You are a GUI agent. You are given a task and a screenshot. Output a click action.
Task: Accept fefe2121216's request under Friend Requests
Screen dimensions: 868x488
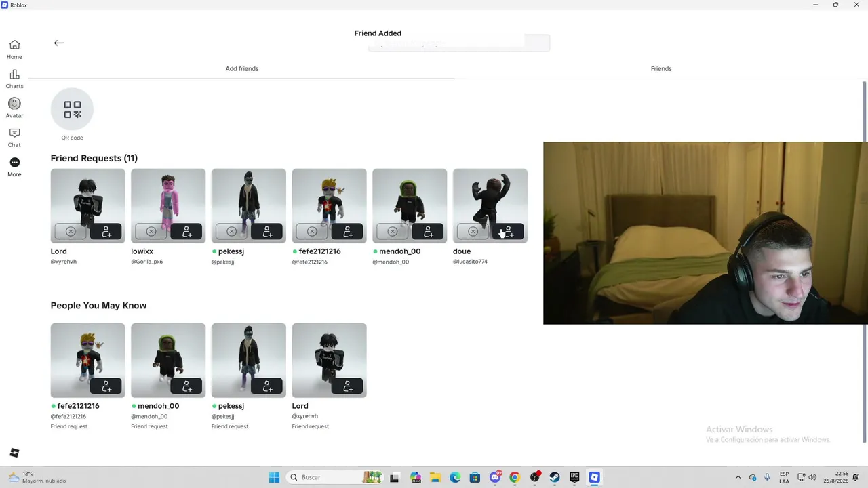[348, 232]
